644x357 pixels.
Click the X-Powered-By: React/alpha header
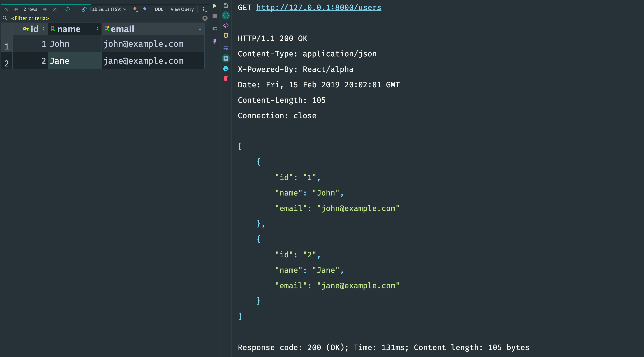(296, 69)
